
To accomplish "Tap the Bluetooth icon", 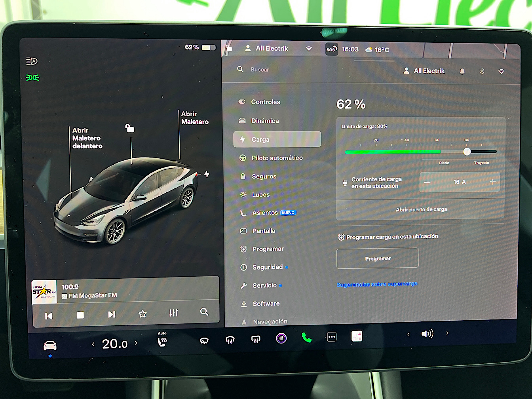I will point(482,71).
